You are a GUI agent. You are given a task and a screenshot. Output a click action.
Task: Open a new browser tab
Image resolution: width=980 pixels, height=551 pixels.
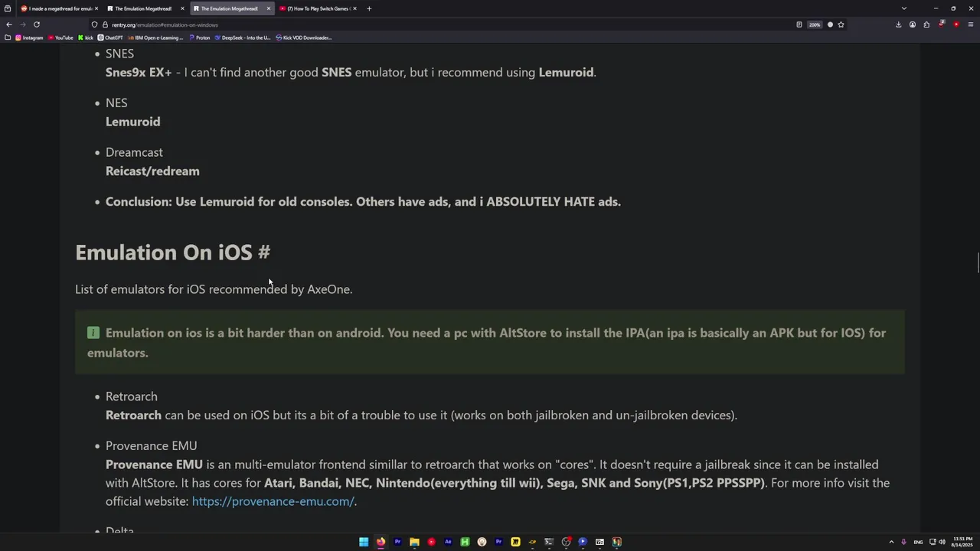point(369,8)
